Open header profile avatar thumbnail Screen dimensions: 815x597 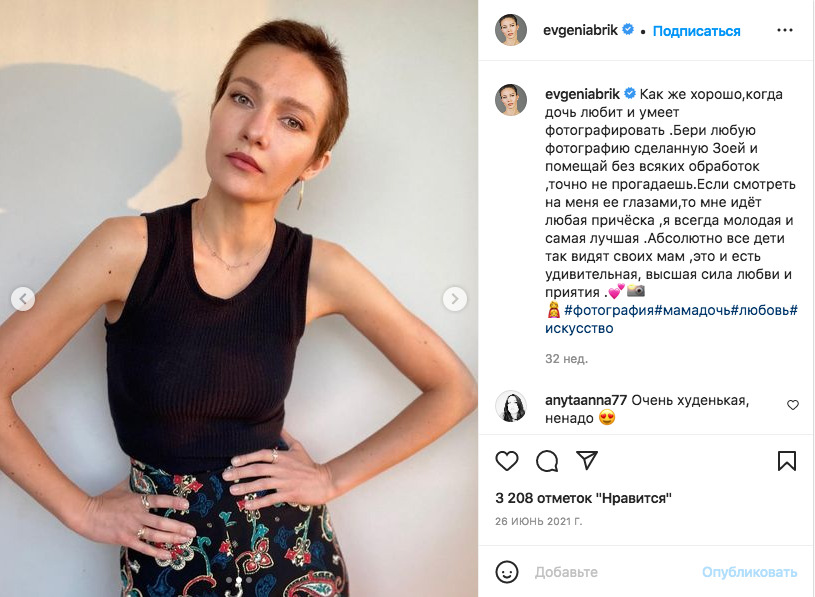[510, 30]
